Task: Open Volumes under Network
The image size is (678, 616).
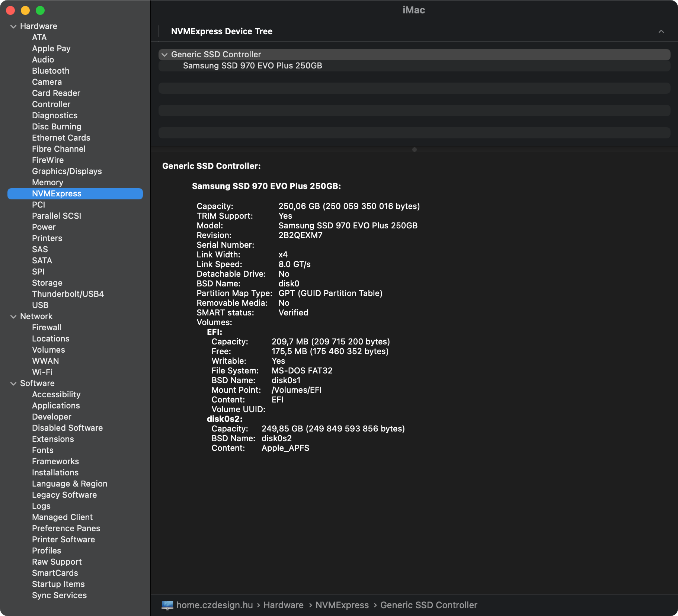Action: (x=48, y=350)
